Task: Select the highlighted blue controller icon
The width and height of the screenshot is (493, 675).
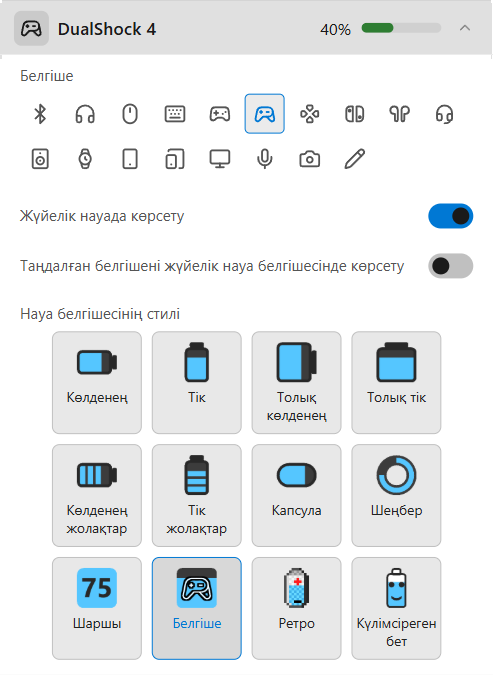Action: 265,114
